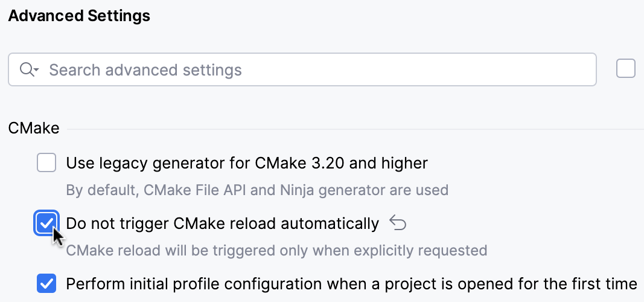Uncheck Do not trigger CMake reload checkbox

46,223
